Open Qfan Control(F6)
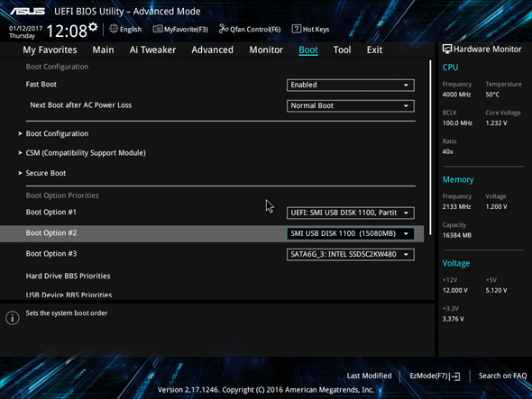Image resolution: width=532 pixels, height=399 pixels. click(250, 29)
